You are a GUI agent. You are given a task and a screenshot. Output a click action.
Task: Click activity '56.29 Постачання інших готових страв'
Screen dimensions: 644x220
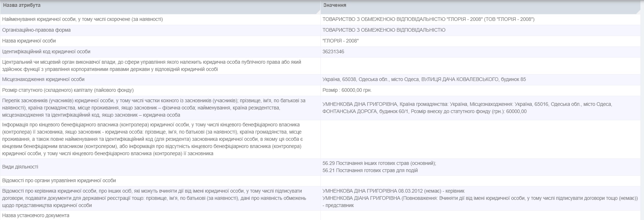[x=379, y=163]
